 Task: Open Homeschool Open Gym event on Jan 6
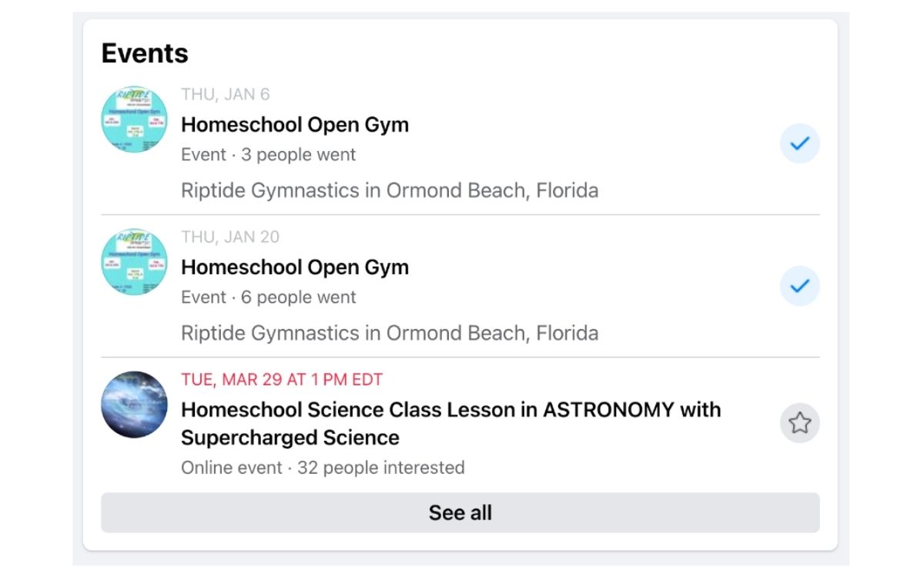click(x=295, y=125)
